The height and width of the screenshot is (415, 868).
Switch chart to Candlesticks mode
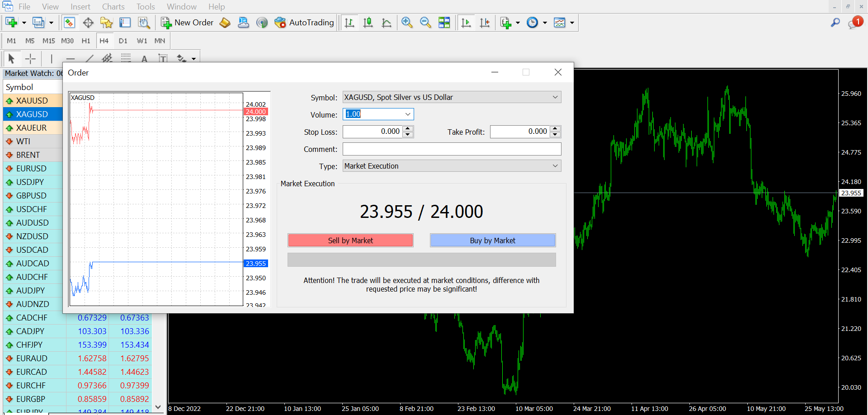pos(368,23)
